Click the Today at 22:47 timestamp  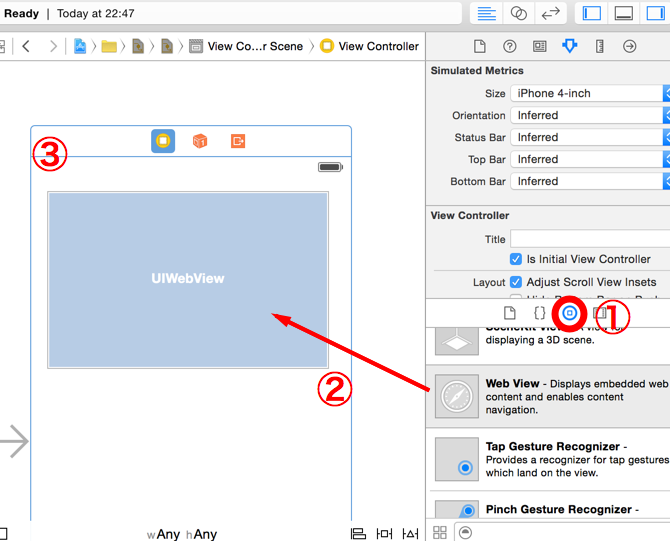point(96,14)
